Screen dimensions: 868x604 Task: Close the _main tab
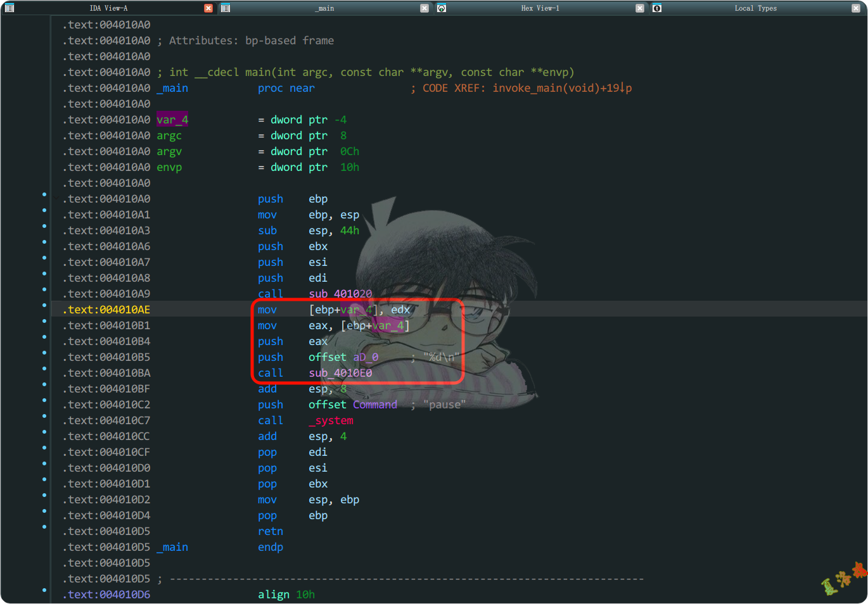[x=424, y=8]
